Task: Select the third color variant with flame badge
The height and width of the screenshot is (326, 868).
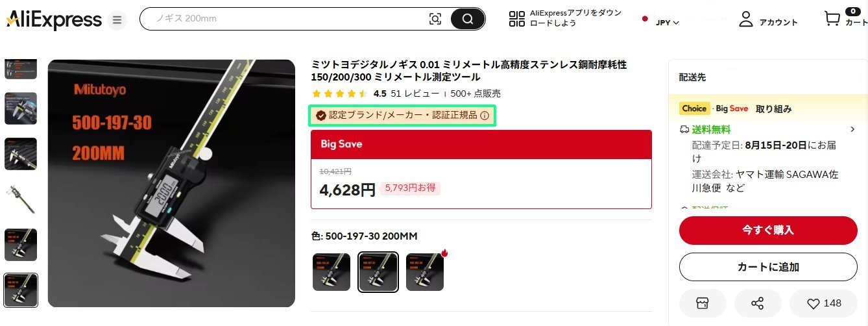Action: 425,272
